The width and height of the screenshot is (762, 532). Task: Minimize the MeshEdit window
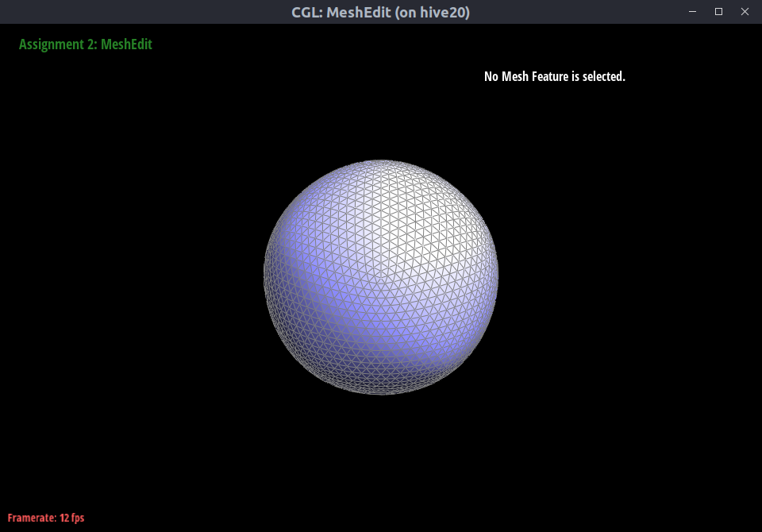pyautogui.click(x=692, y=11)
